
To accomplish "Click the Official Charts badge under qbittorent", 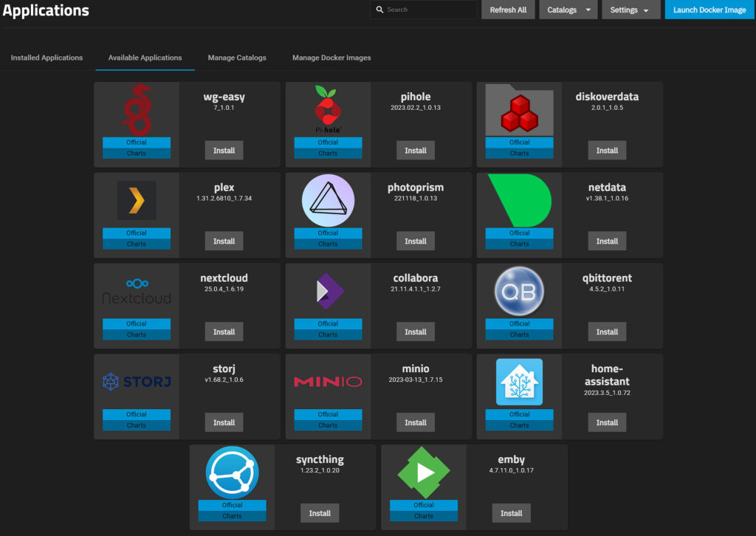I will click(519, 329).
